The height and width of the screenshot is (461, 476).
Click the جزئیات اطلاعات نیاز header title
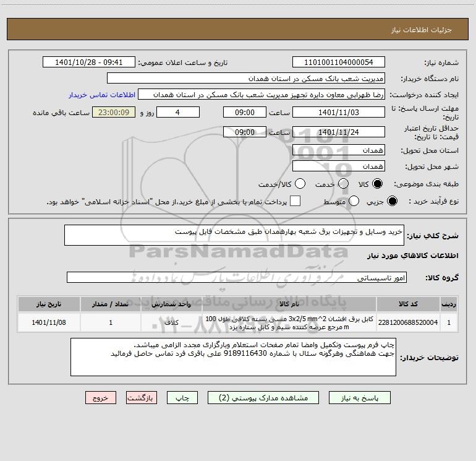click(422, 30)
